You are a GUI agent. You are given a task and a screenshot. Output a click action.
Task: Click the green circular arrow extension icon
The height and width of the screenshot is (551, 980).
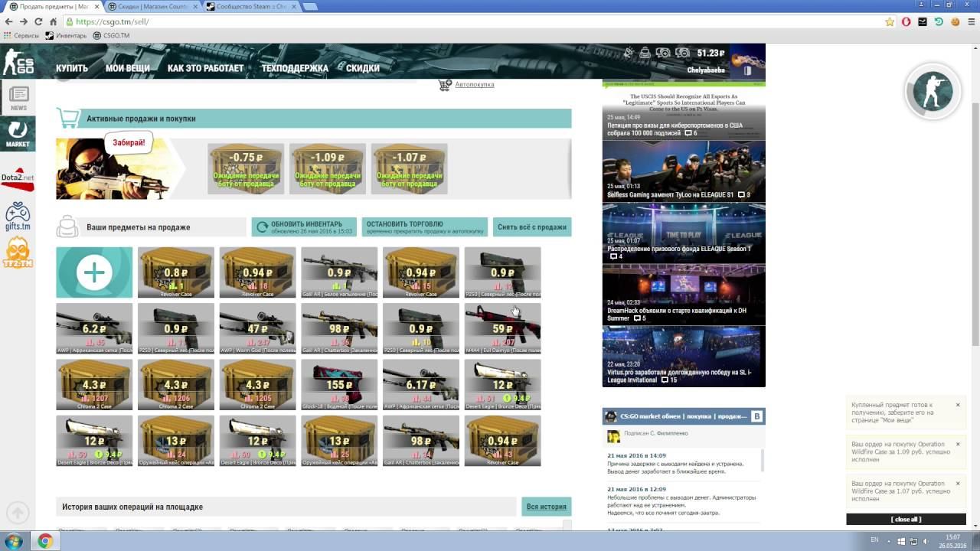pos(939,21)
